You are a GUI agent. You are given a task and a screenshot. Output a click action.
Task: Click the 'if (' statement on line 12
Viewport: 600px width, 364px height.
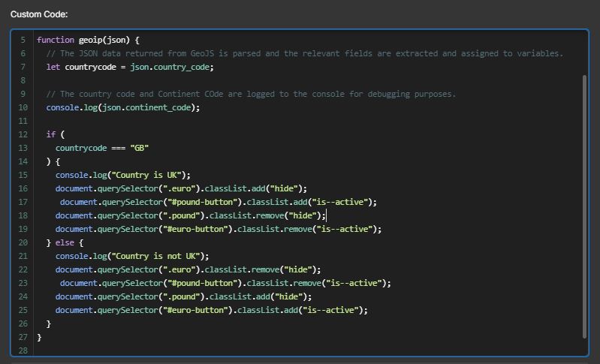[x=56, y=134]
